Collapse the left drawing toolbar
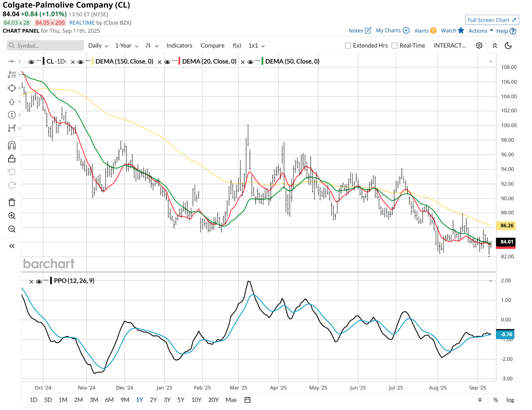This screenshot has height=410, width=532. (x=12, y=246)
